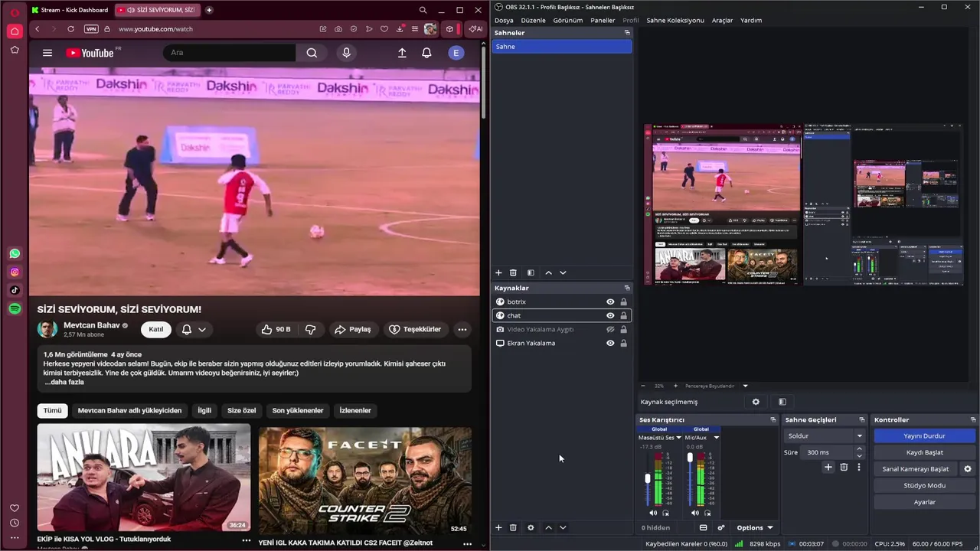The image size is (980, 551).
Task: Reload page in Opera browser
Action: click(70, 29)
